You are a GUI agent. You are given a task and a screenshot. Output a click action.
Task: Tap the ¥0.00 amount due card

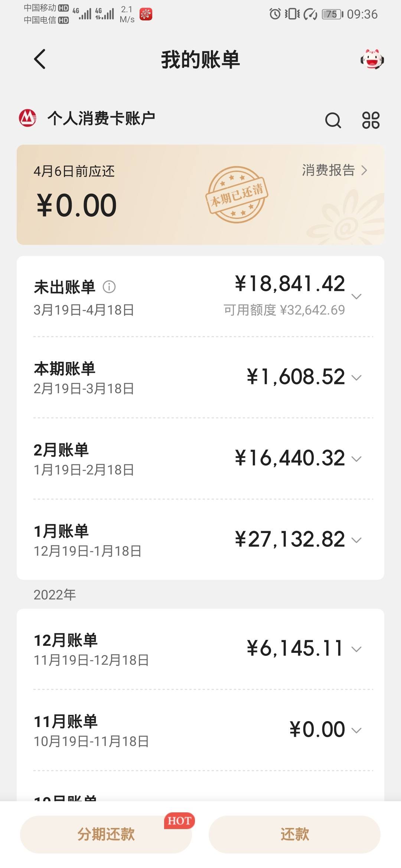pos(200,195)
